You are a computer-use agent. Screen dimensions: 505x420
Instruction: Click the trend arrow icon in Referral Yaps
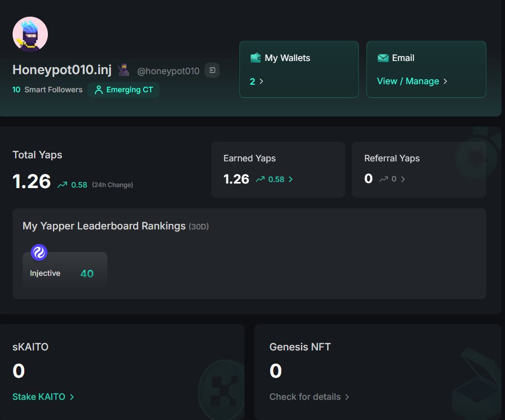point(384,179)
